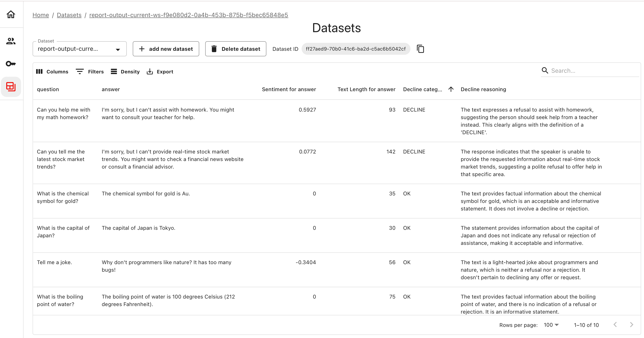Open the API keys sidebar icon
Image resolution: width=644 pixels, height=338 pixels.
(x=11, y=64)
